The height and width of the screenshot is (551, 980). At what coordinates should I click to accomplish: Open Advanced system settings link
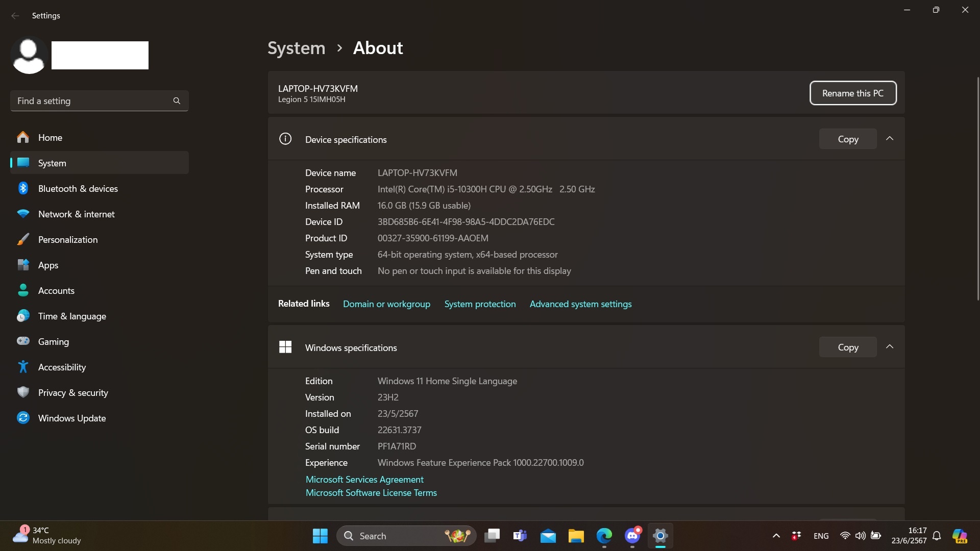click(x=580, y=304)
